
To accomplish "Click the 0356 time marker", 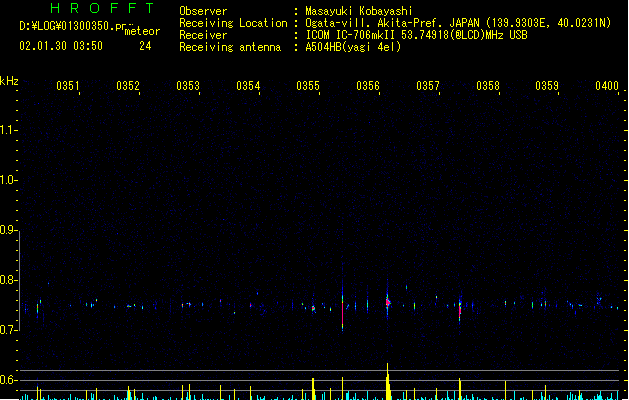I will [368, 86].
